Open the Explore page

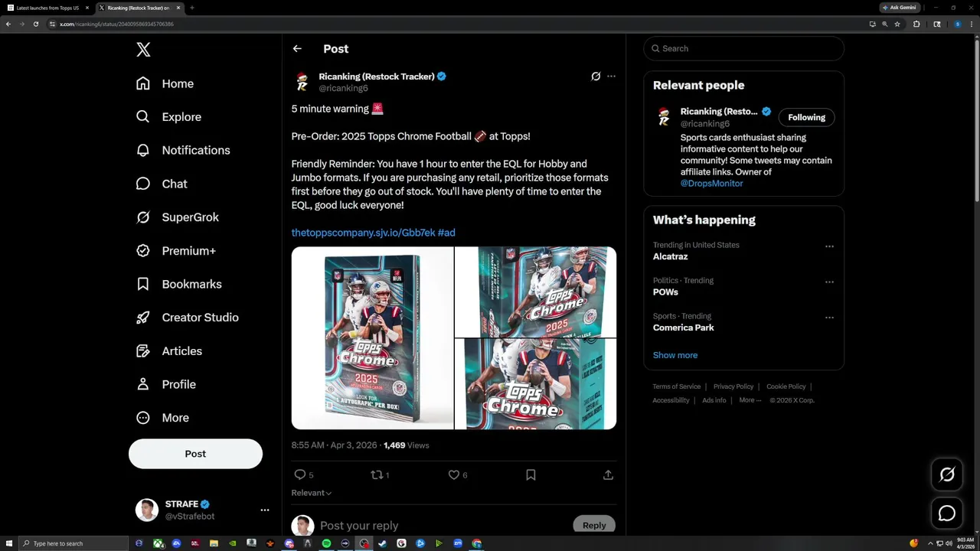click(x=168, y=117)
